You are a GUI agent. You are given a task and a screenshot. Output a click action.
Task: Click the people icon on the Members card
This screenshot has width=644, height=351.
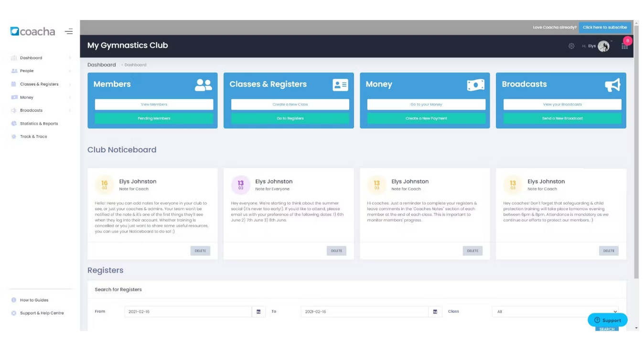(x=203, y=85)
